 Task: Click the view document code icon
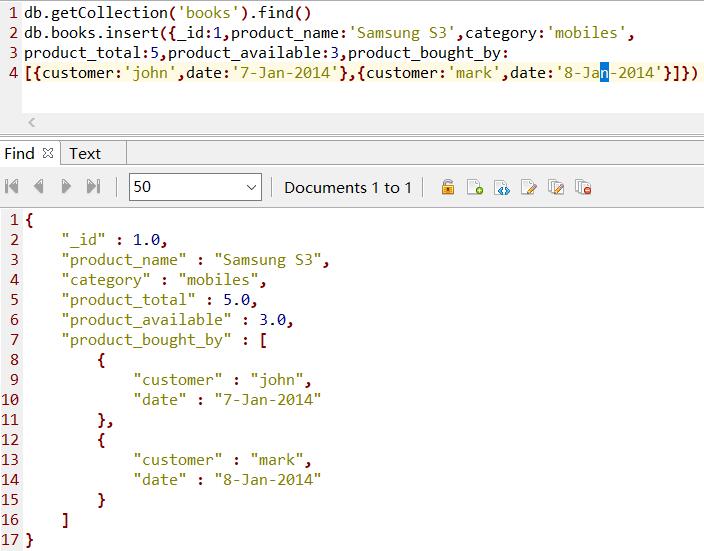click(x=502, y=187)
